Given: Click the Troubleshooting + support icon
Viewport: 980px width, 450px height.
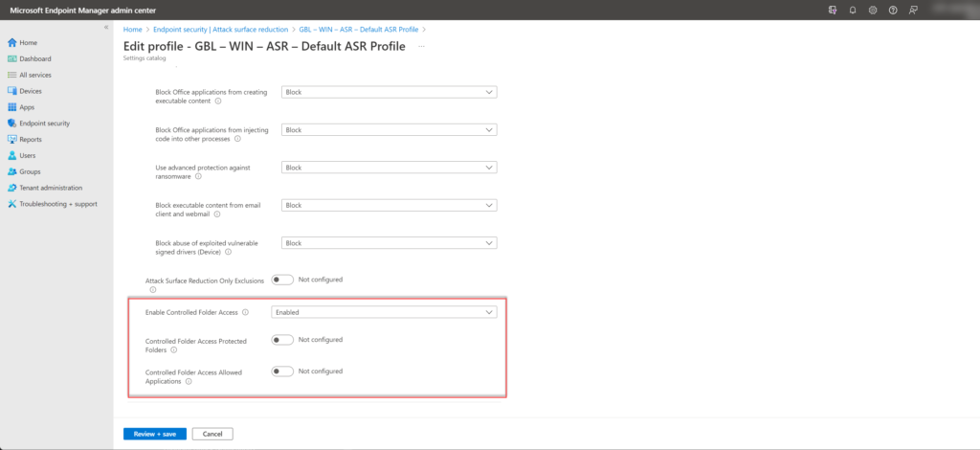Looking at the screenshot, I should 11,204.
